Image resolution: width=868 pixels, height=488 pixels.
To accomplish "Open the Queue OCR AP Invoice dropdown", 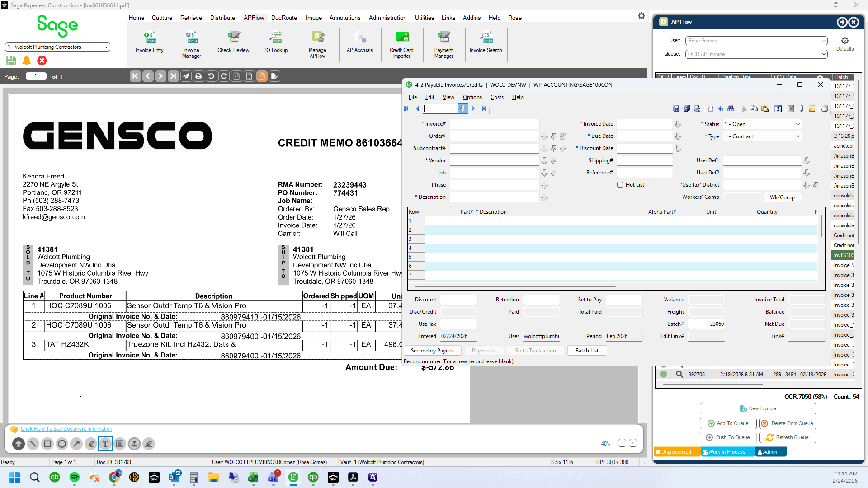I will coord(756,54).
